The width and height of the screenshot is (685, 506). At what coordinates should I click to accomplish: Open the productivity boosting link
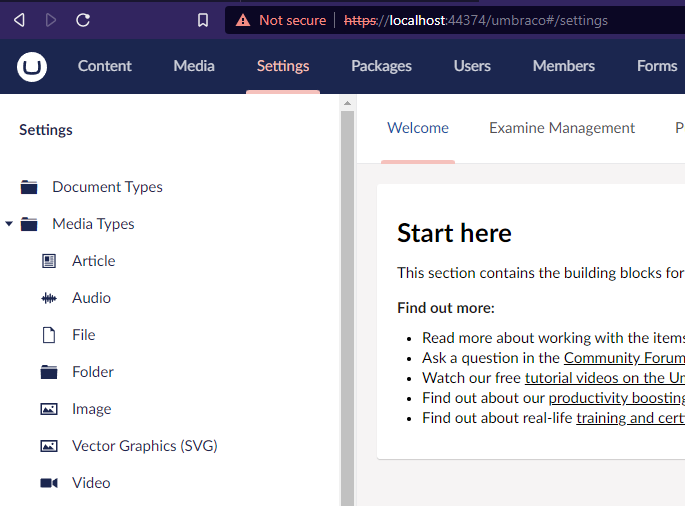point(616,398)
